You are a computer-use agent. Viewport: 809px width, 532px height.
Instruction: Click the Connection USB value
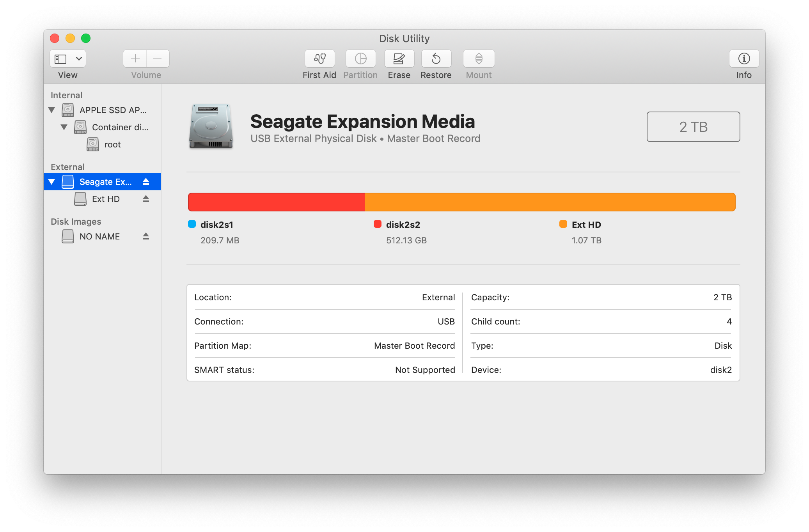pyautogui.click(x=446, y=321)
